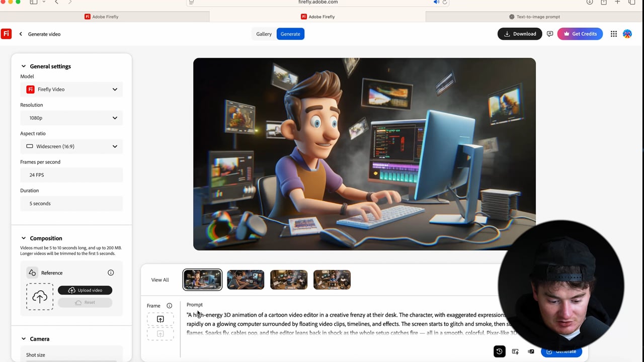The width and height of the screenshot is (644, 362).
Task: Click the Get Credits button
Action: click(x=580, y=34)
